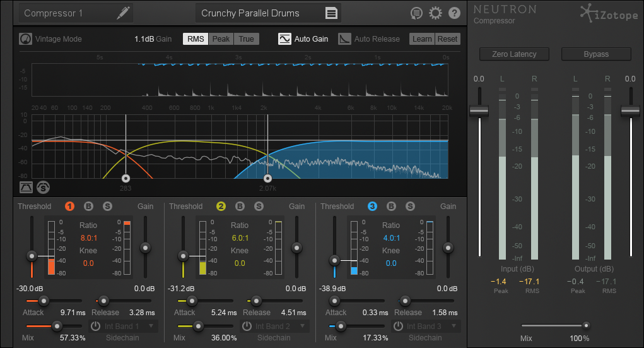
Task: Click the Bypass button
Action: coord(596,54)
